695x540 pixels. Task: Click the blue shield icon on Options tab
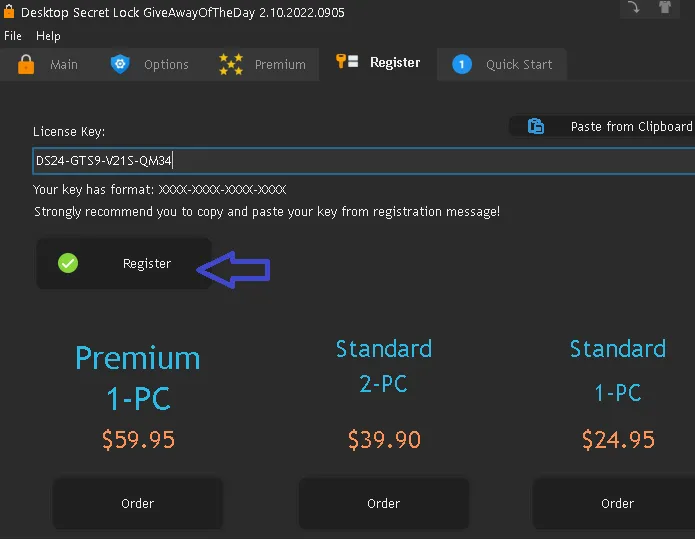click(120, 64)
